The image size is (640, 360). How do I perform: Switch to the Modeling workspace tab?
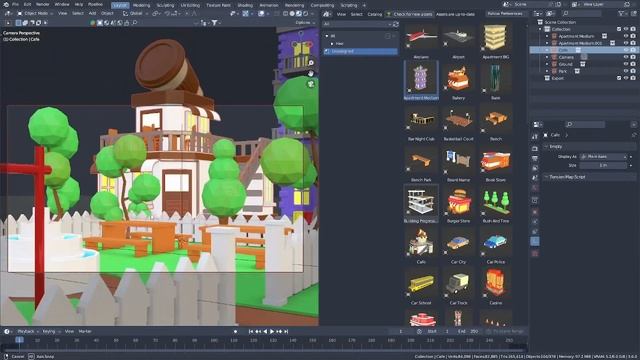click(141, 5)
